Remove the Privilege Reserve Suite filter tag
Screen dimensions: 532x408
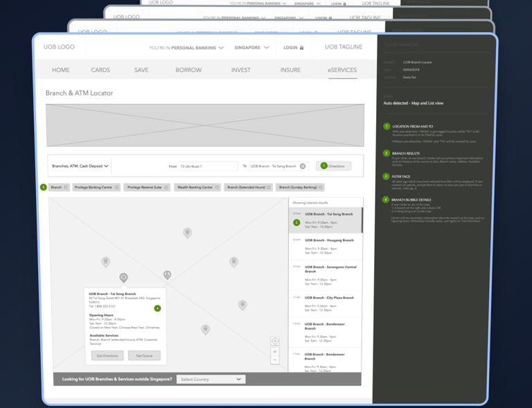[166, 187]
